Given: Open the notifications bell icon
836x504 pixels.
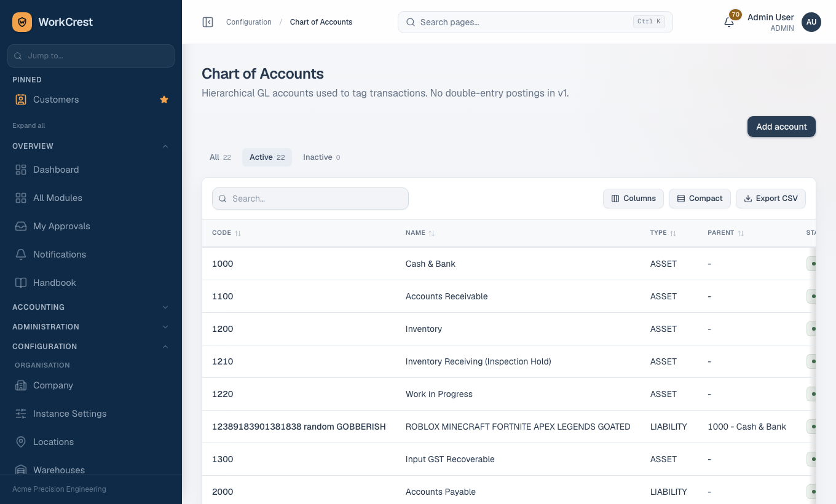Looking at the screenshot, I should click(729, 22).
